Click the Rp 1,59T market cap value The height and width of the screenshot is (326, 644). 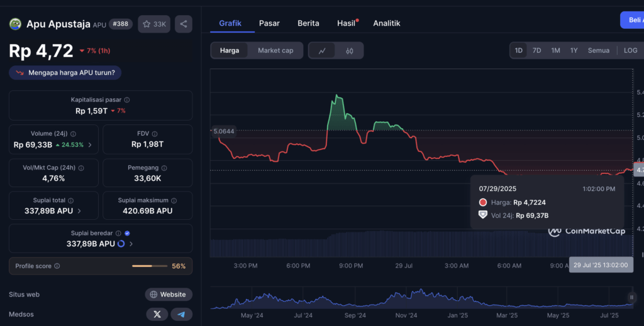coord(92,111)
